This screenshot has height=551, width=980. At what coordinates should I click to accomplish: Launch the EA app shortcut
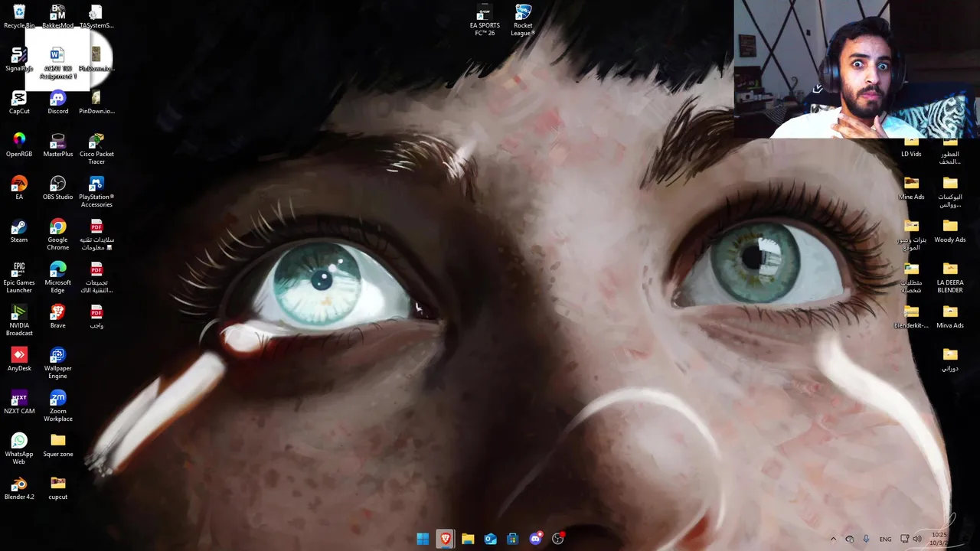pos(19,187)
